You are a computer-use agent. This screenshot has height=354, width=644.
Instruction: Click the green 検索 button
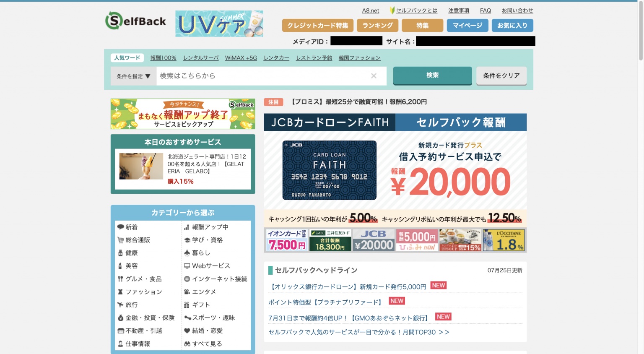click(432, 75)
